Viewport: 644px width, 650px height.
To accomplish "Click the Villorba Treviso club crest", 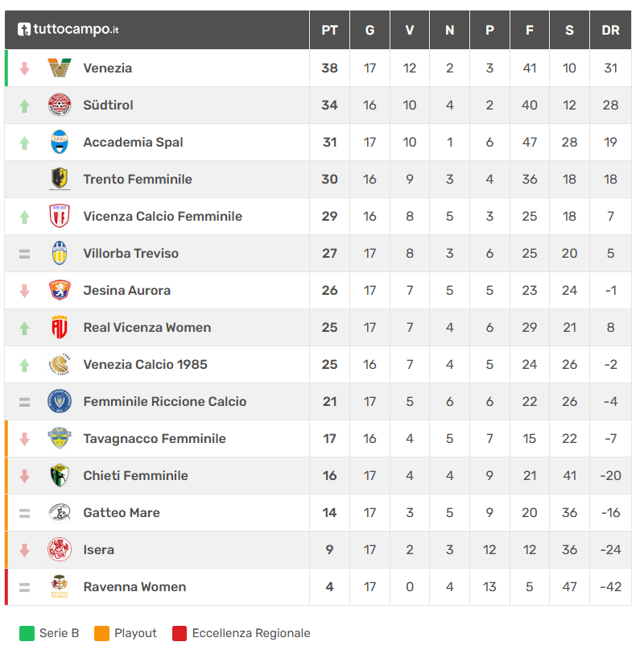I will (x=60, y=254).
